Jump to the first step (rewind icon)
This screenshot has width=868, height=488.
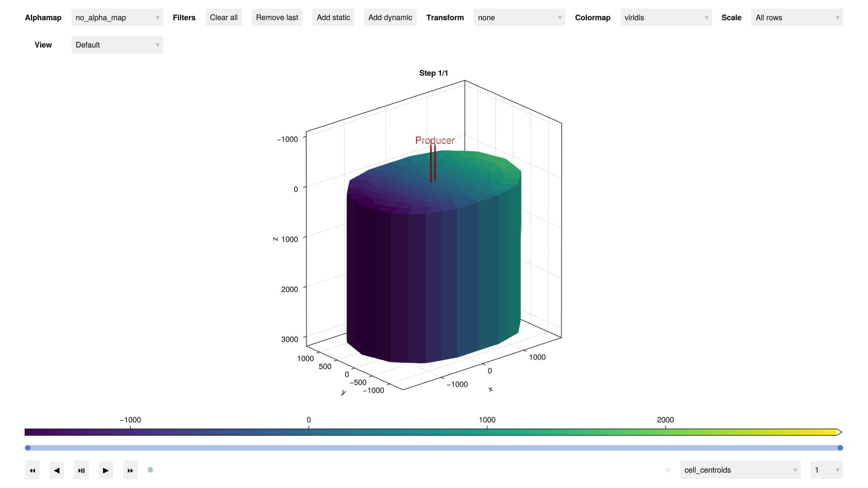(33, 470)
